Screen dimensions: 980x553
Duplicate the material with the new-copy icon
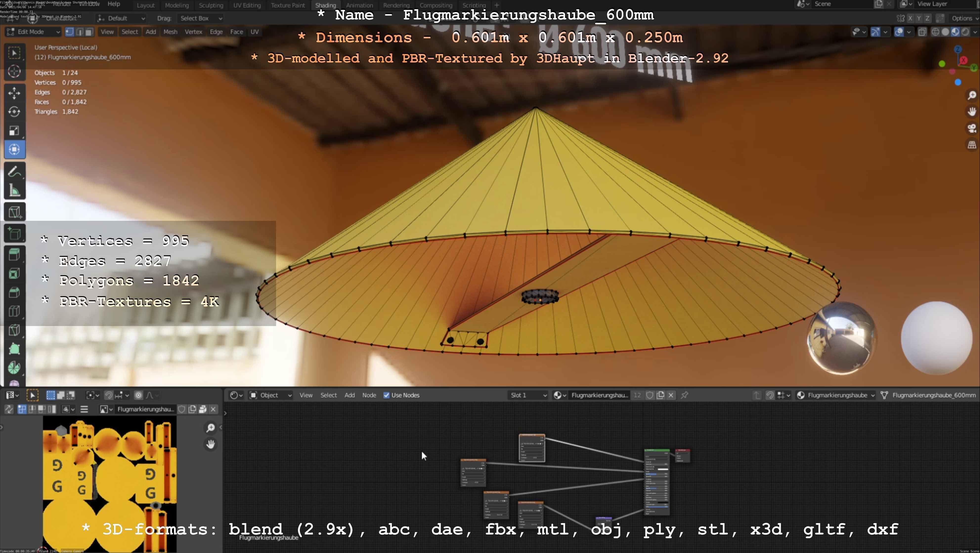point(660,395)
